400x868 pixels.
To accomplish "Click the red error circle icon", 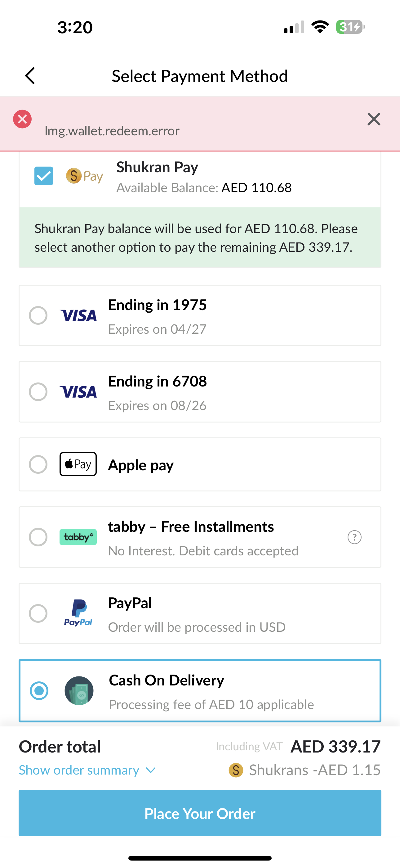I will pos(22,119).
